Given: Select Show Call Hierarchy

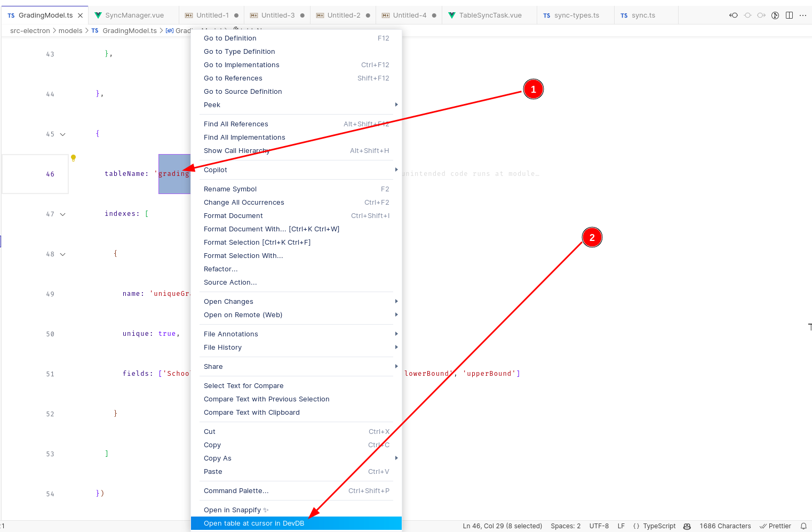Looking at the screenshot, I should pos(297,151).
